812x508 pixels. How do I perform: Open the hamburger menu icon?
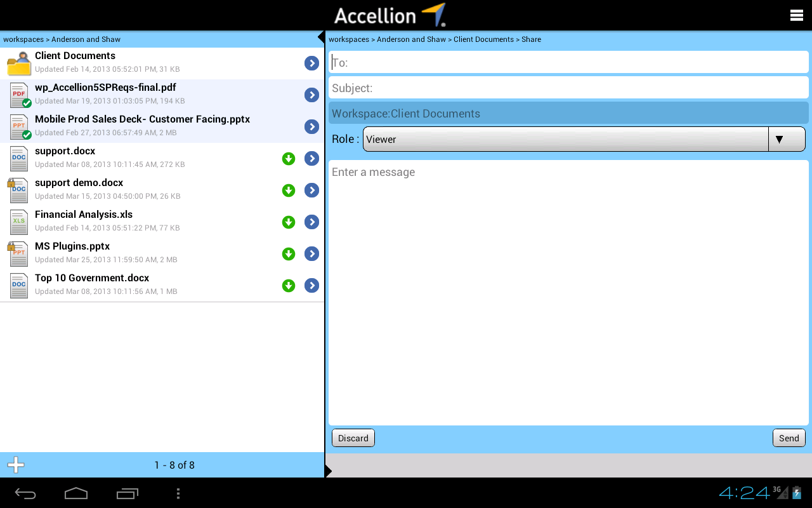[x=796, y=16]
